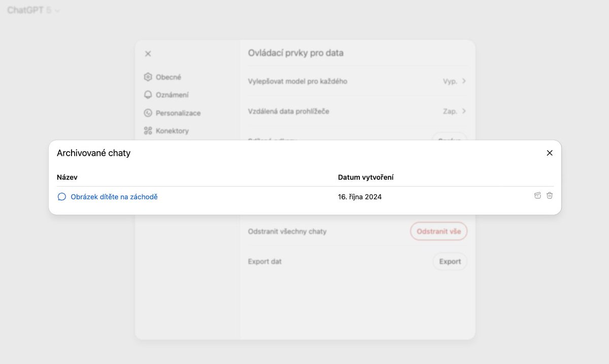Expand Vzdálená data prohlížeče chevron

point(464,111)
